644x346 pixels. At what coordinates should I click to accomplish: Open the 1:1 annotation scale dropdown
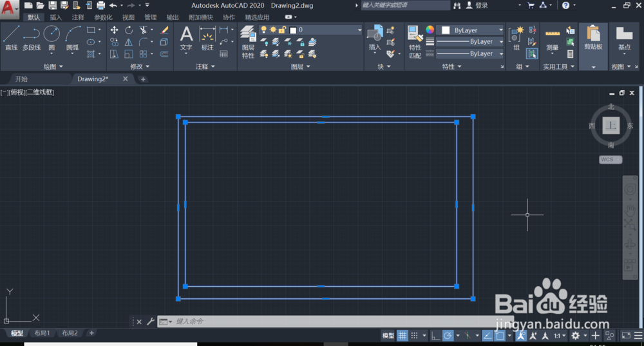pos(560,336)
